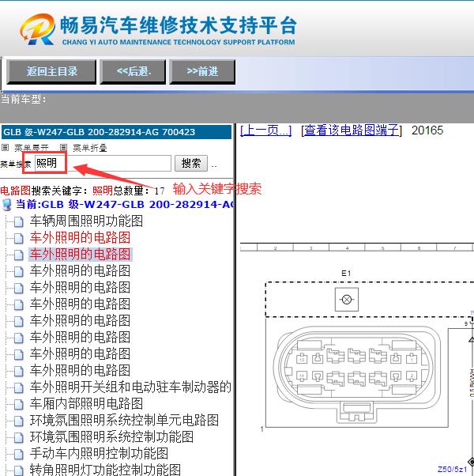The image size is (474, 476).
Task: Click document icon beside 手动车内照明控制功能图
Action: [x=19, y=454]
